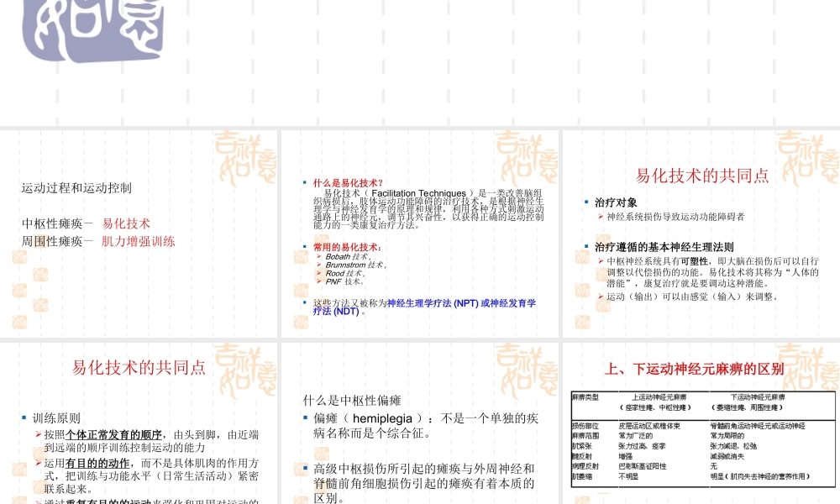Click the PNF 技术 list item
Image resolution: width=840 pixels, height=504 pixels.
344,281
